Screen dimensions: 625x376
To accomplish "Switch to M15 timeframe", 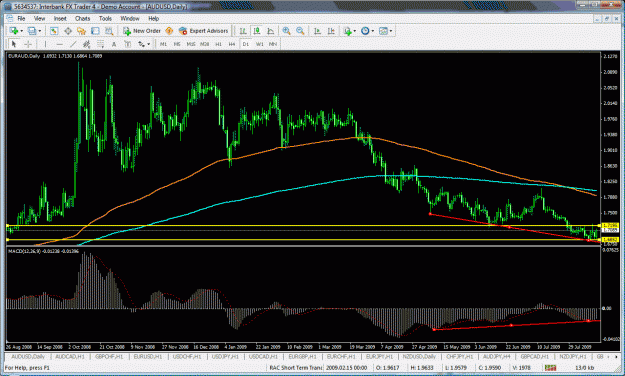I will click(x=191, y=44).
